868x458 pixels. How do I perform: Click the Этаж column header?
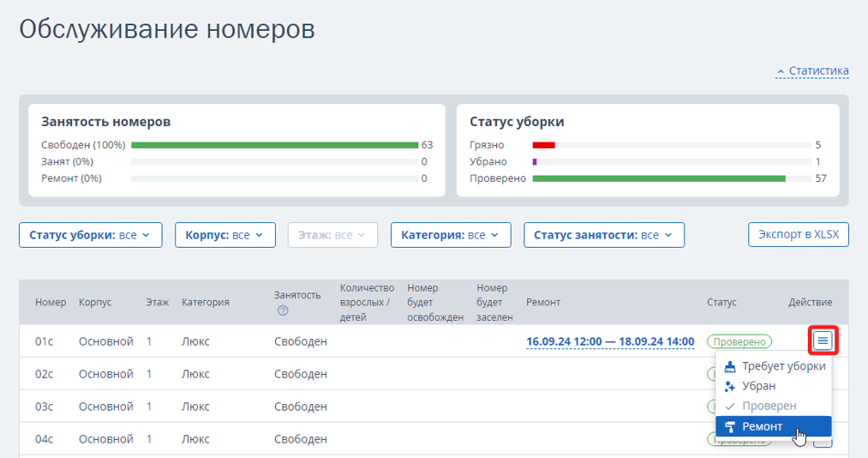click(157, 303)
